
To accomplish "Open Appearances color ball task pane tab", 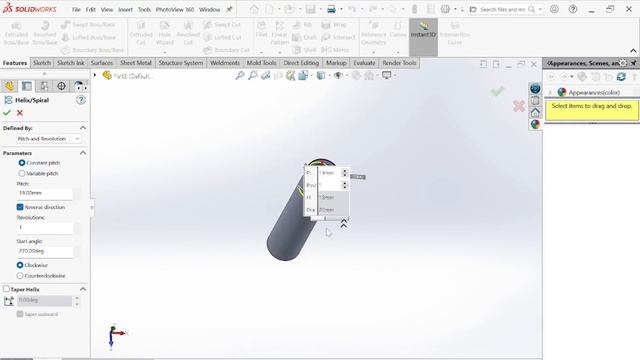I will click(x=535, y=124).
